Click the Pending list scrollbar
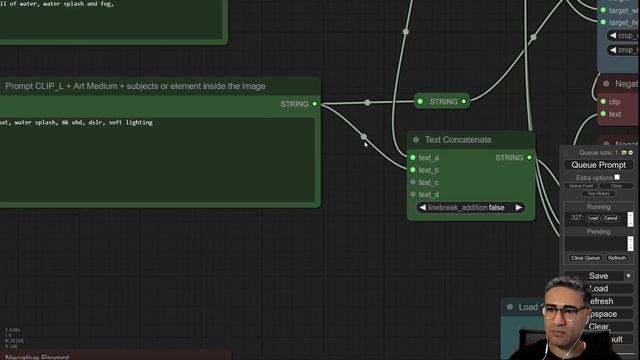Image resolution: width=640 pixels, height=360 pixels. click(x=630, y=244)
